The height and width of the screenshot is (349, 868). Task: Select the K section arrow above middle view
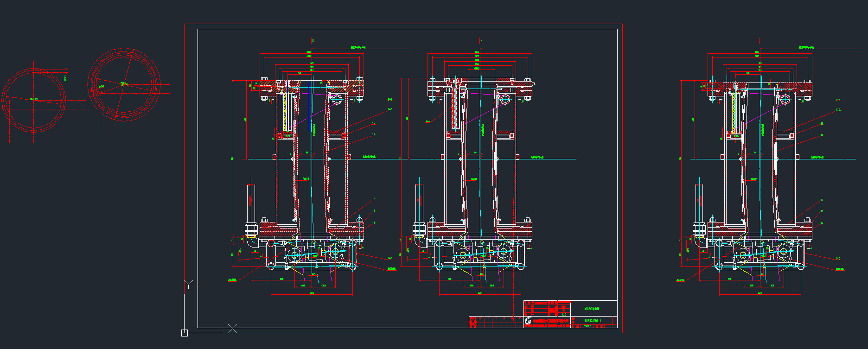pos(481,41)
